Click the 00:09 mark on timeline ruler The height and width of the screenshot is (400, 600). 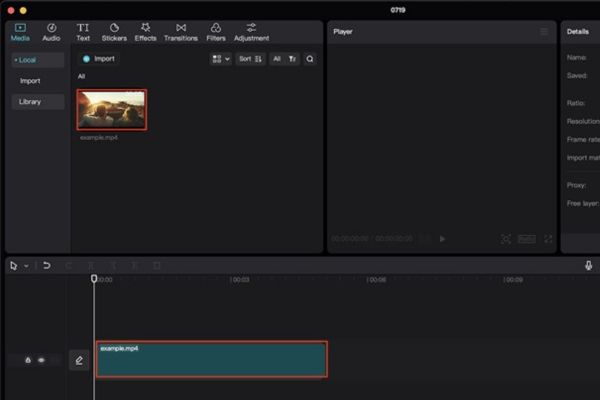513,280
